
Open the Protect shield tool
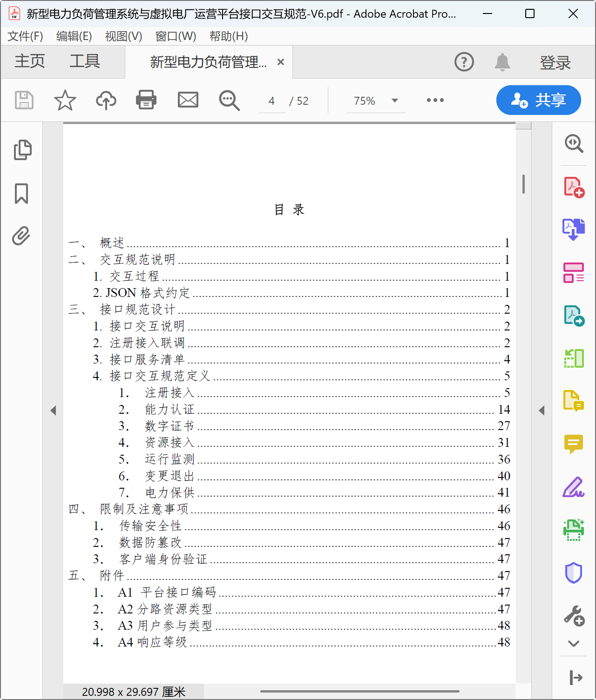(574, 572)
